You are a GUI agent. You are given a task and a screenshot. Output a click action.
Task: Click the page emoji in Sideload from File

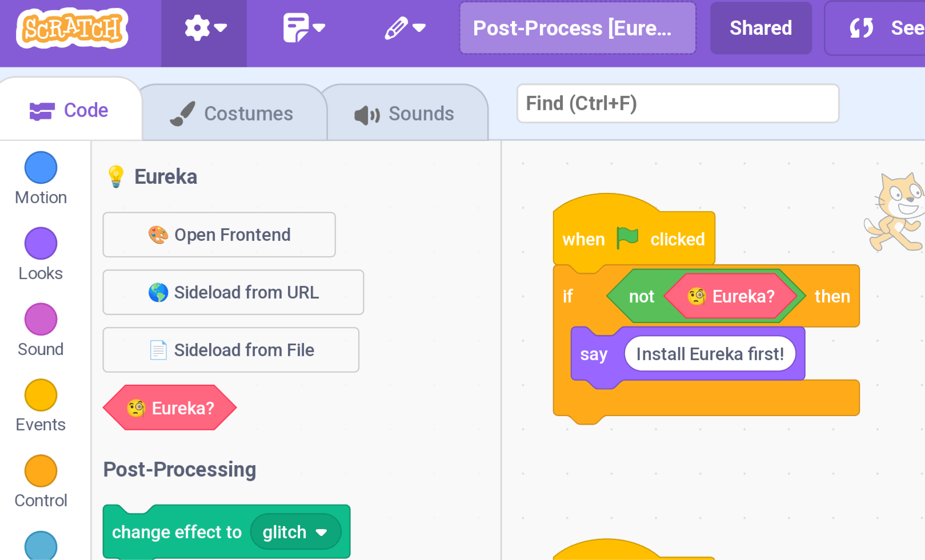click(158, 350)
